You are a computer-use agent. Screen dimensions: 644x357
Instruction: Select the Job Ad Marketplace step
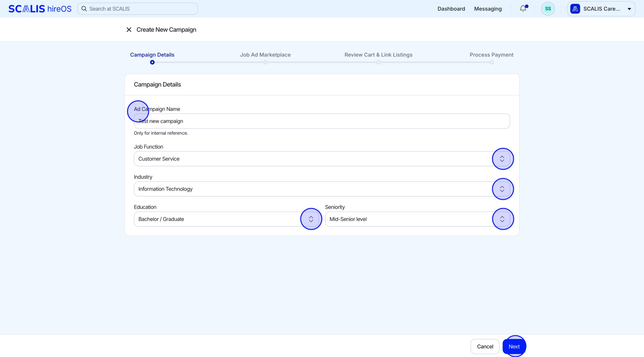(265, 55)
